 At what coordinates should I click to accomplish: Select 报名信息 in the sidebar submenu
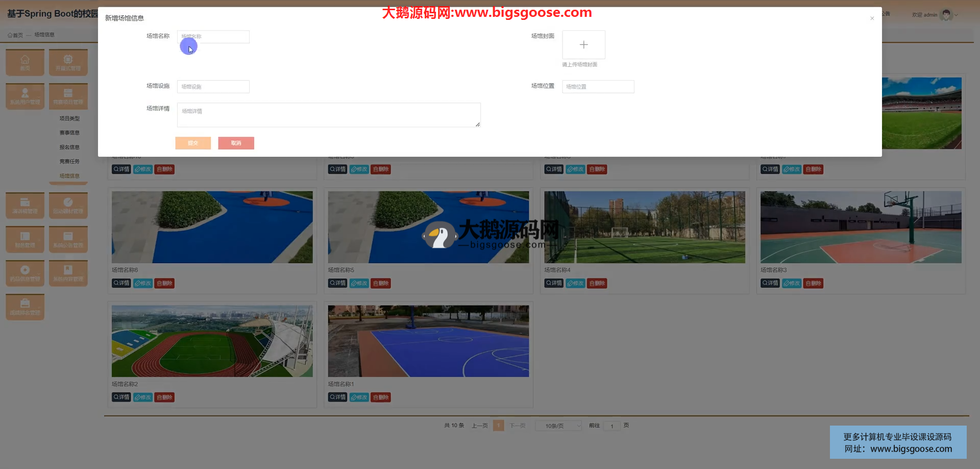(x=69, y=147)
